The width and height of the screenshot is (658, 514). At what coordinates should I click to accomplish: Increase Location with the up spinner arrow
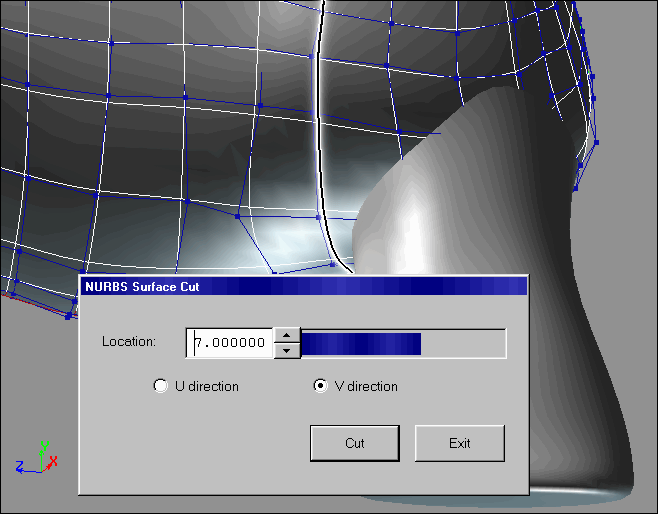coord(286,336)
